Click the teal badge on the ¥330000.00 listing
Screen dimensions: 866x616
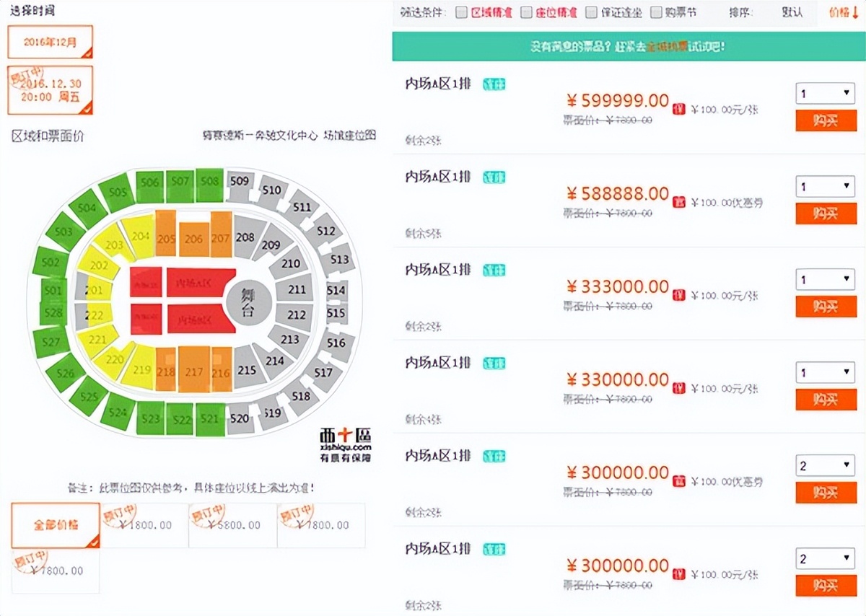click(494, 364)
